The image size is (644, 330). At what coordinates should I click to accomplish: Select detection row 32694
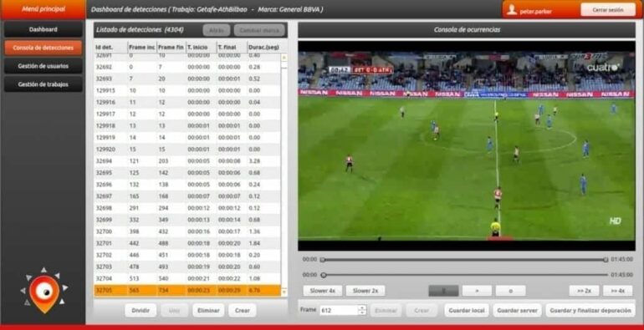pos(187,161)
